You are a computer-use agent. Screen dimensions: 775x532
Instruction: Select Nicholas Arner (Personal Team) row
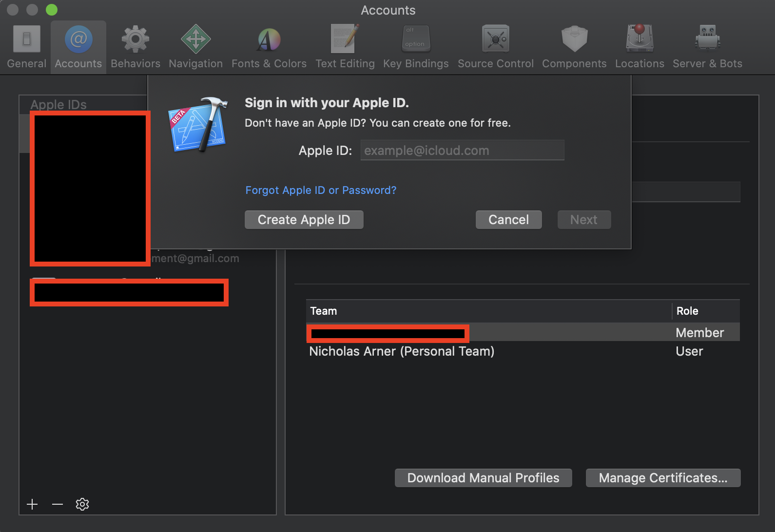pyautogui.click(x=523, y=351)
